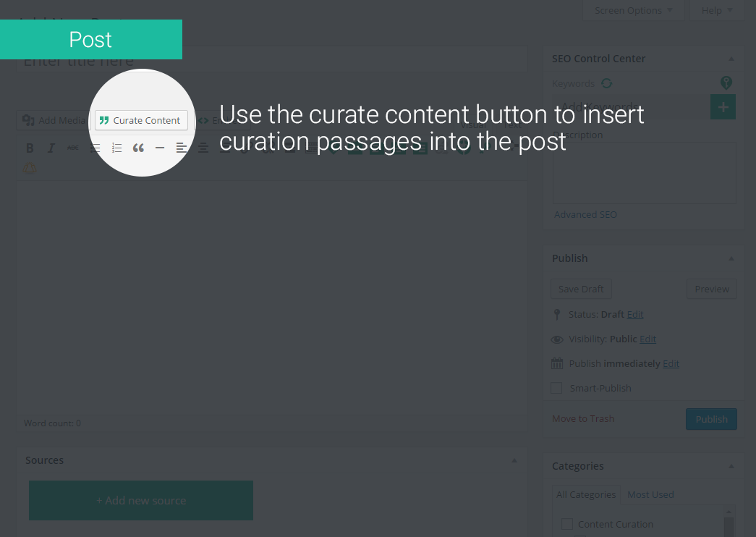Add keyword using the plus button
The width and height of the screenshot is (756, 537).
[723, 107]
